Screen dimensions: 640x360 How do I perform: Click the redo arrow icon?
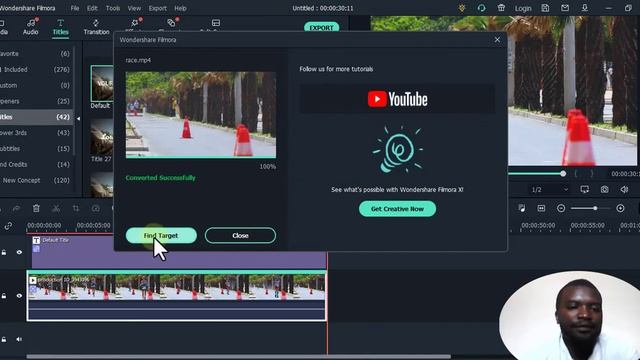pyautogui.click(x=16, y=208)
